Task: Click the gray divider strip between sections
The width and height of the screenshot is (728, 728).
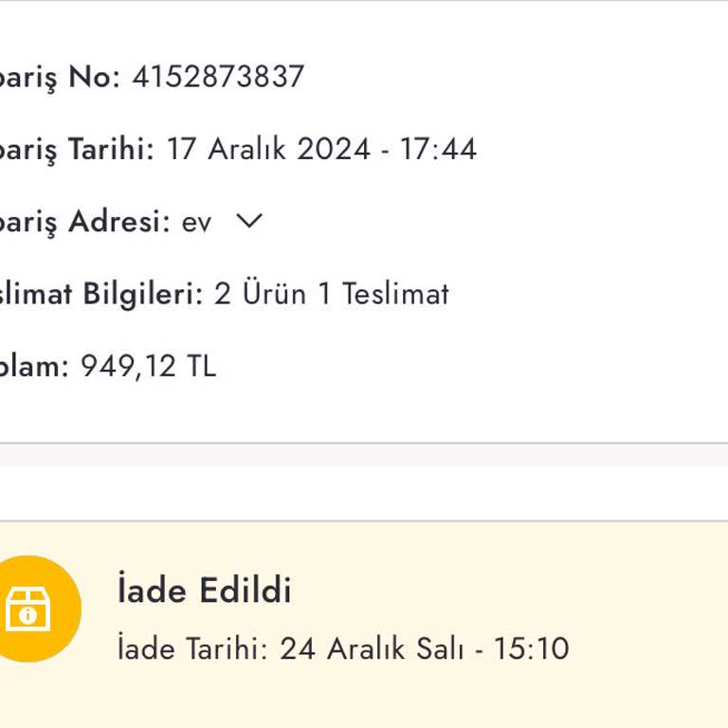Action: tap(364, 454)
